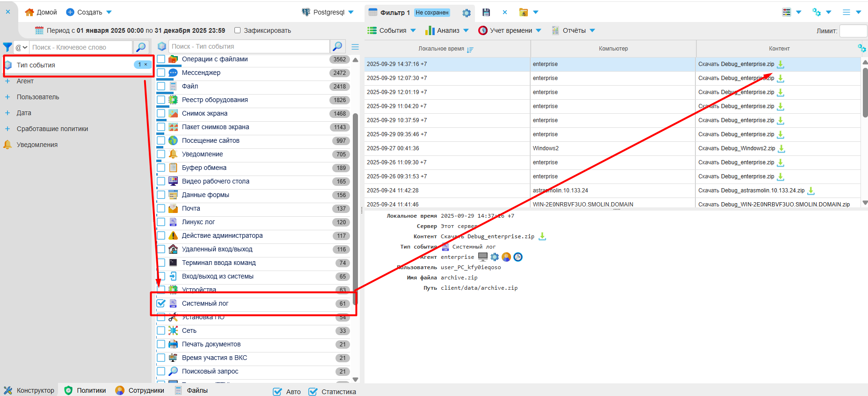Screen dimensions: 868x396
Task: Click the event type search magnifier icon
Action: tap(337, 46)
